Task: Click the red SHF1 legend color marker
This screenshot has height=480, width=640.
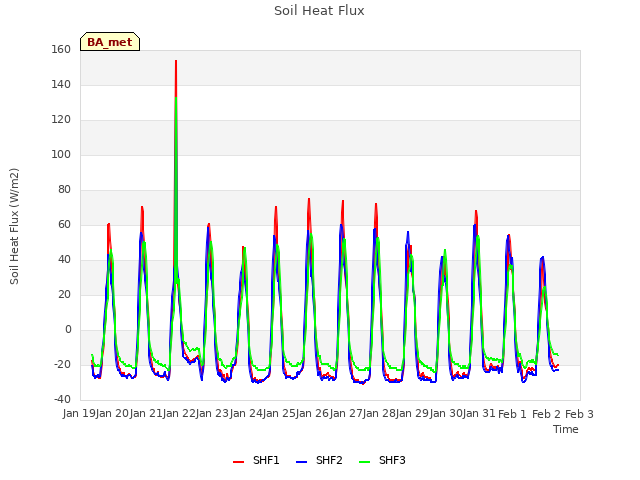Action: pyautogui.click(x=238, y=462)
